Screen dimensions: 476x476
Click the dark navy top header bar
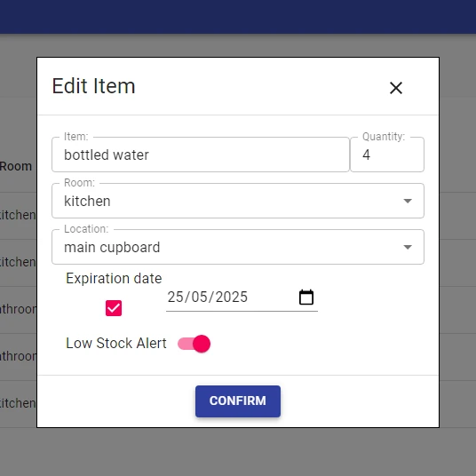(238, 17)
